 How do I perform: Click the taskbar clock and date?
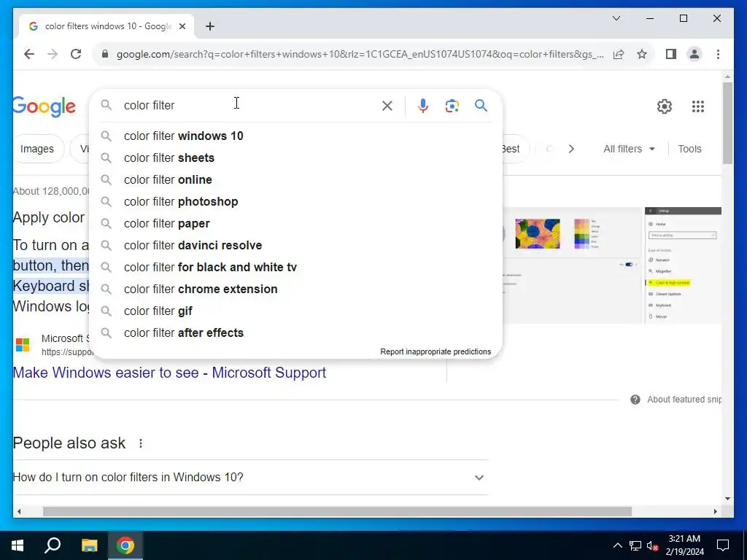684,545
